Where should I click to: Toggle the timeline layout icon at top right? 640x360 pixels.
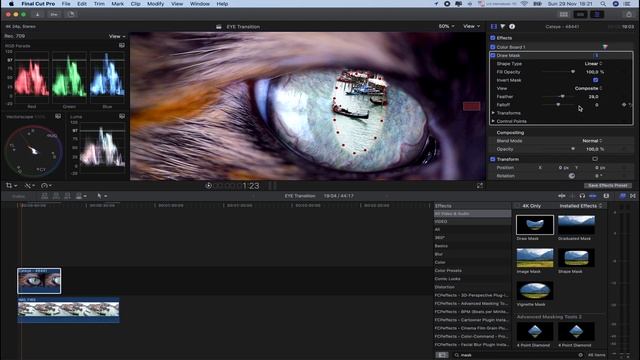click(x=580, y=15)
